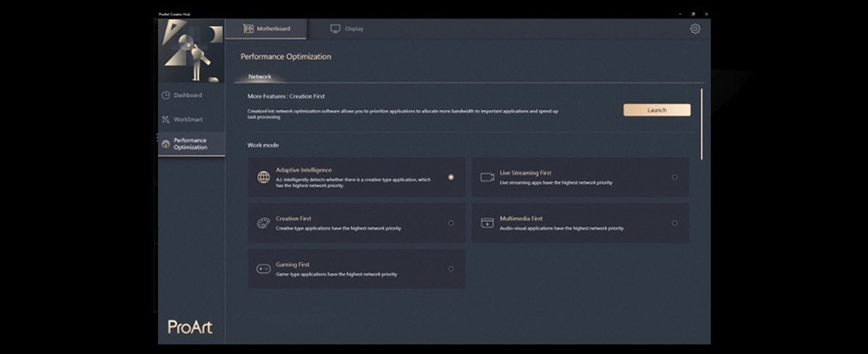Screen dimensions: 868x354
Task: Click the ProArt logo text
Action: (x=190, y=327)
